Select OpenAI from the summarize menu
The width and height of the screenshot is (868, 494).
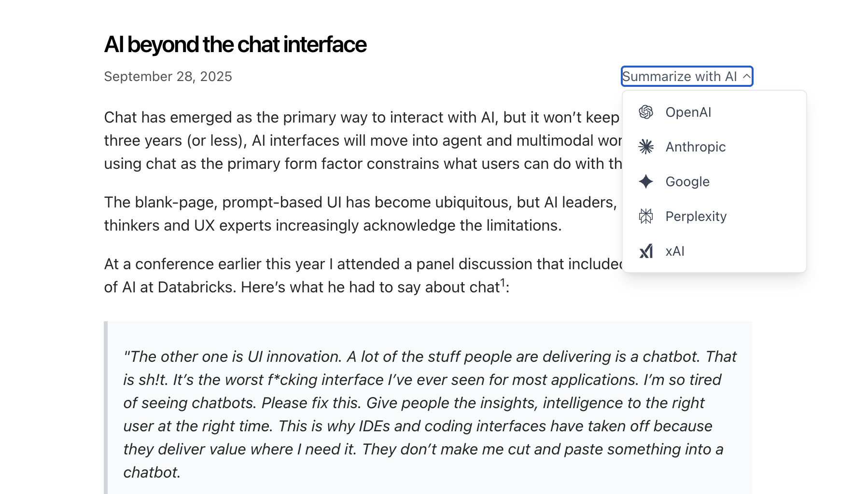click(688, 112)
